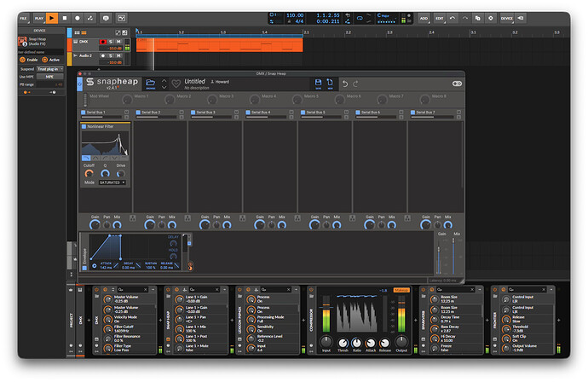
Task: Step to previous preset with up chevron
Action: 164,80
